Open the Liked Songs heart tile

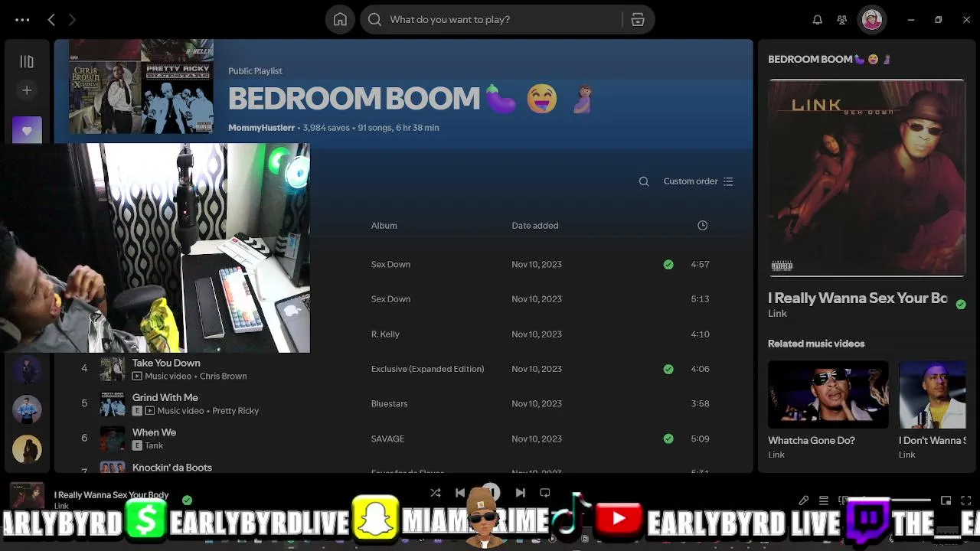[27, 130]
